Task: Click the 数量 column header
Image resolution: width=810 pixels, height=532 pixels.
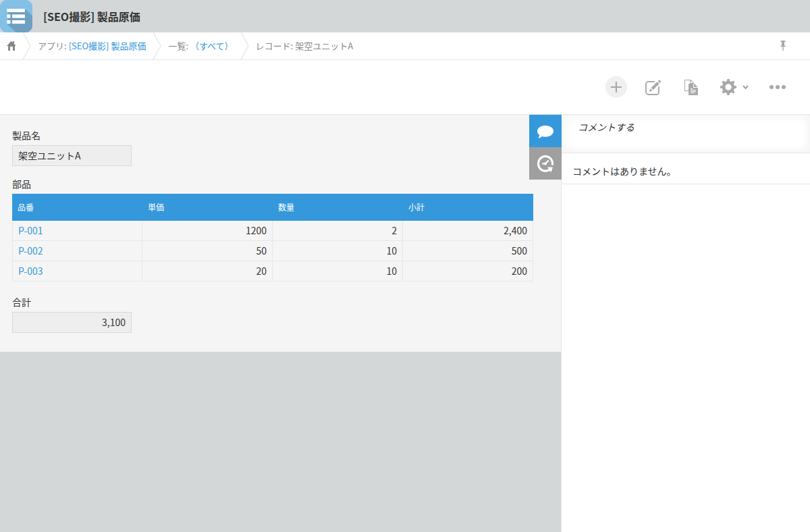Action: (x=337, y=207)
